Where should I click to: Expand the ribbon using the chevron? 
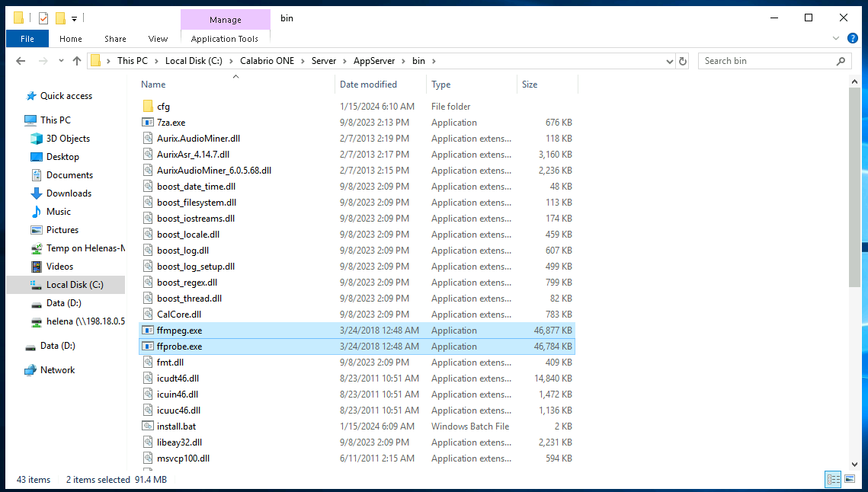coord(836,39)
